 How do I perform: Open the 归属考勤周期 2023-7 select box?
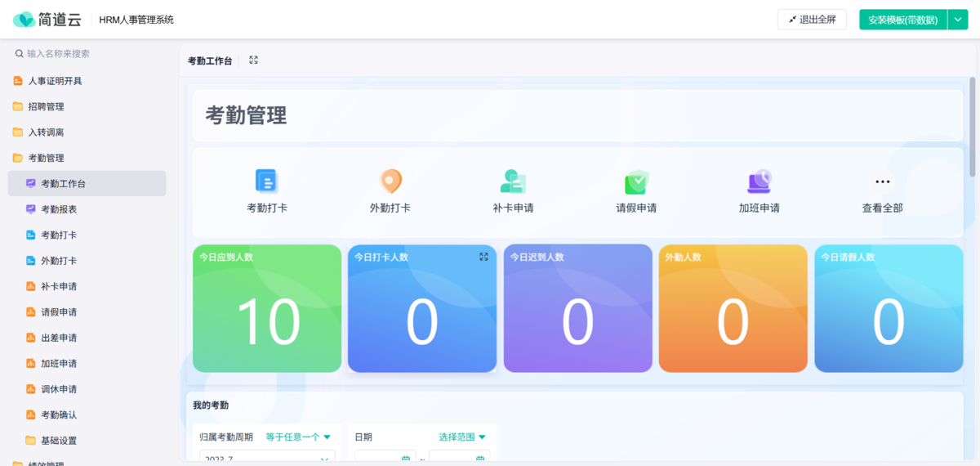[267, 458]
